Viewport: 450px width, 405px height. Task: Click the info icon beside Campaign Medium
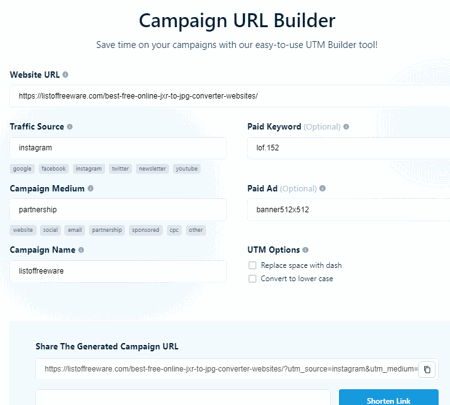[x=90, y=188]
